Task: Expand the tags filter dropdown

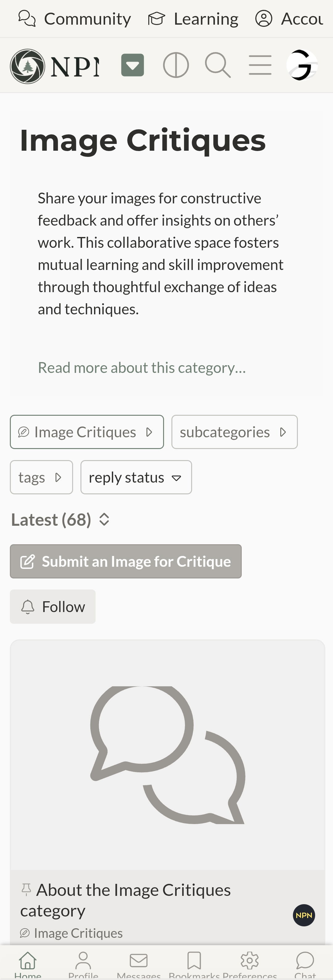Action: (x=41, y=477)
